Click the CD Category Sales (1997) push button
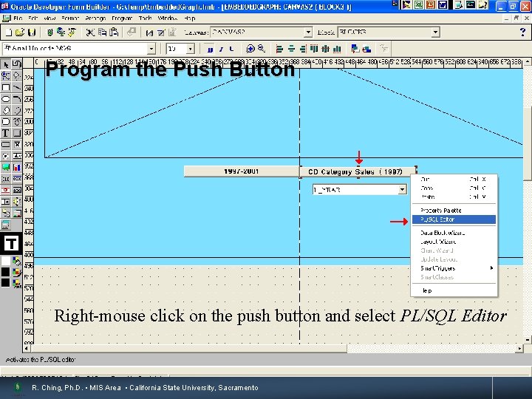 click(358, 171)
